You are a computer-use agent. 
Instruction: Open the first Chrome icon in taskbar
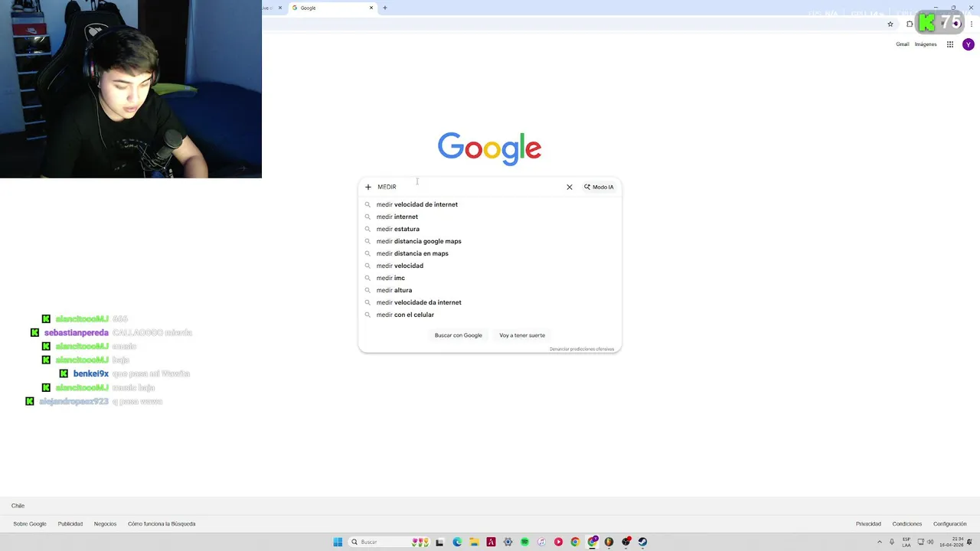pyautogui.click(x=575, y=542)
